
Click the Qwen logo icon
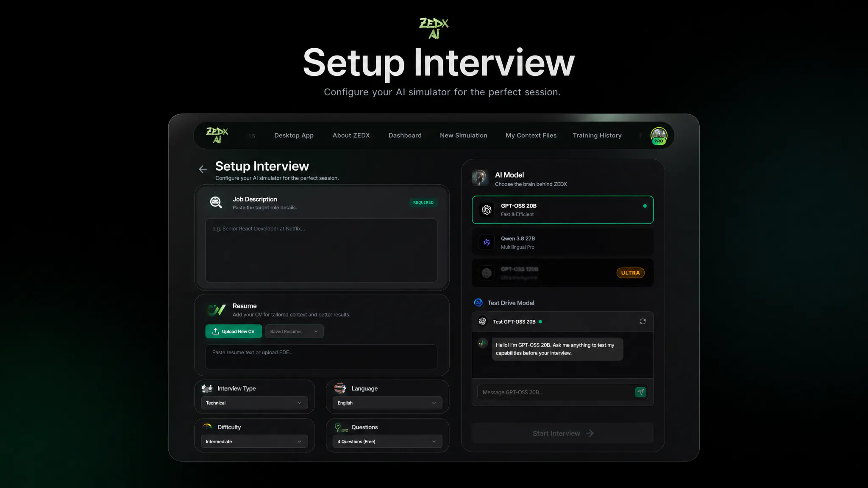coord(487,242)
